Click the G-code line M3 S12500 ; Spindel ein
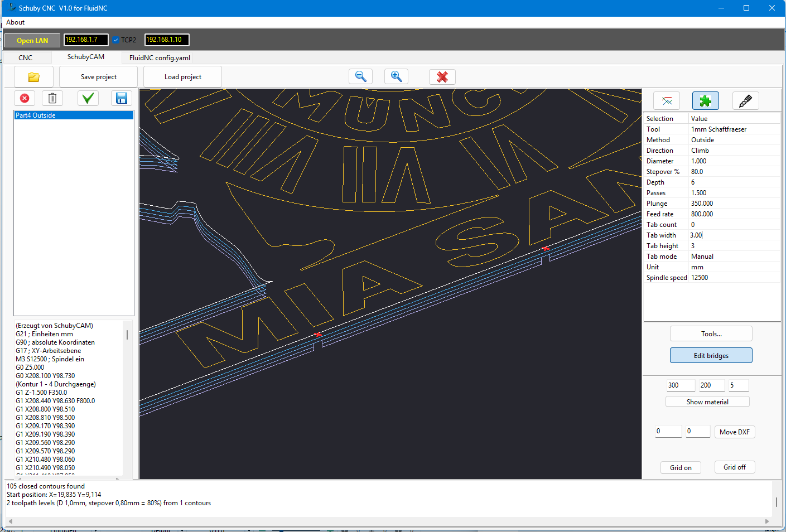Image resolution: width=786 pixels, height=532 pixels. [x=50, y=359]
